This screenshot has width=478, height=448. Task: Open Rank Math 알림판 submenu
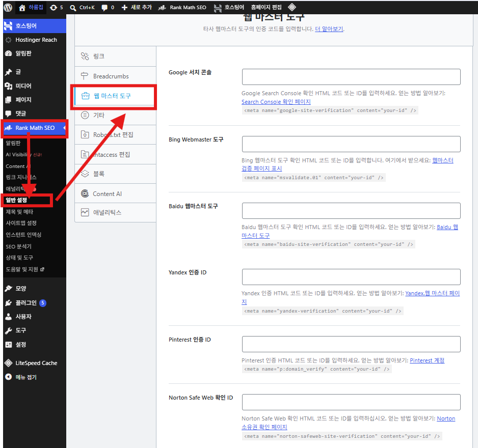tap(13, 143)
